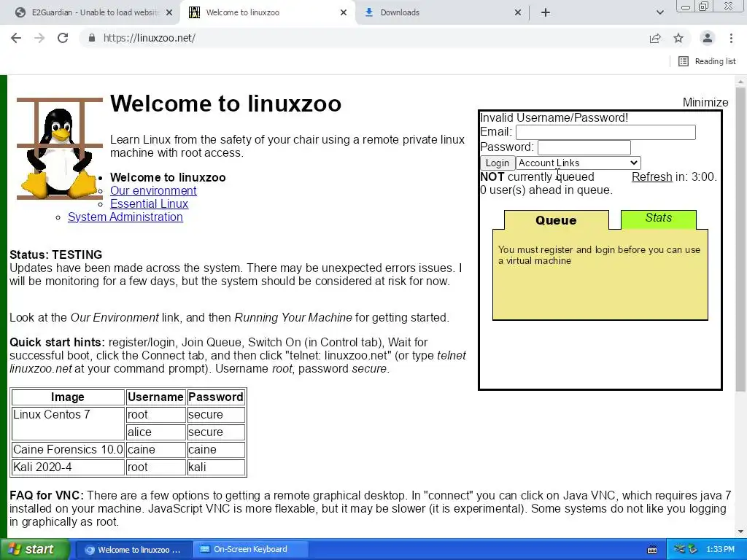
Task: Select the Stats tab
Action: pyautogui.click(x=659, y=218)
